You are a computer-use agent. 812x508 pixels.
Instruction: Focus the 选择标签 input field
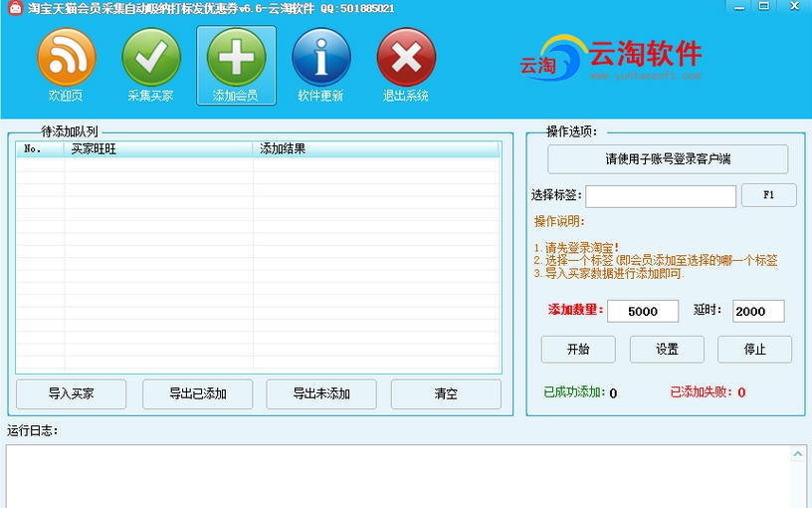(x=661, y=196)
